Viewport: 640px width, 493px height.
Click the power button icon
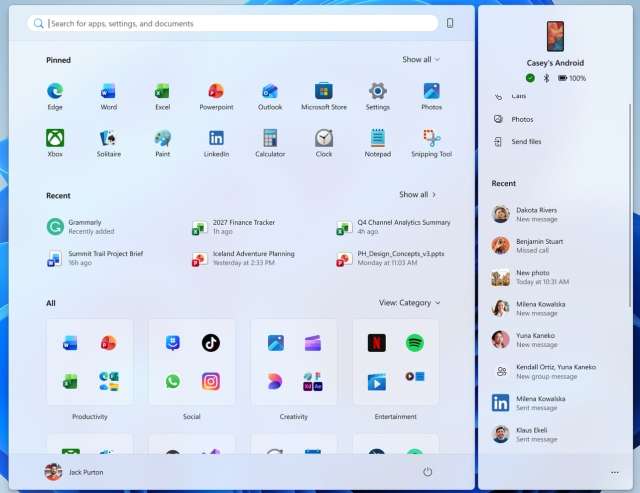[x=427, y=472]
